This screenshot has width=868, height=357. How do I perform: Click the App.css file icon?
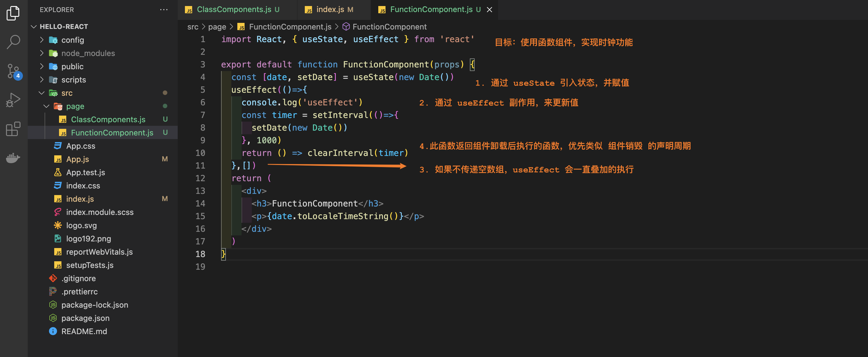tap(58, 146)
